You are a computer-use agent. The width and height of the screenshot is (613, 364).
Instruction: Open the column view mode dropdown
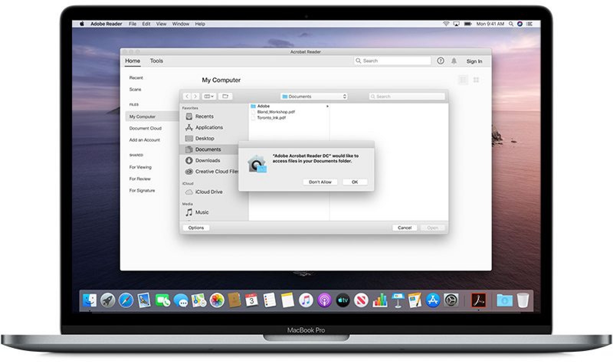point(209,97)
